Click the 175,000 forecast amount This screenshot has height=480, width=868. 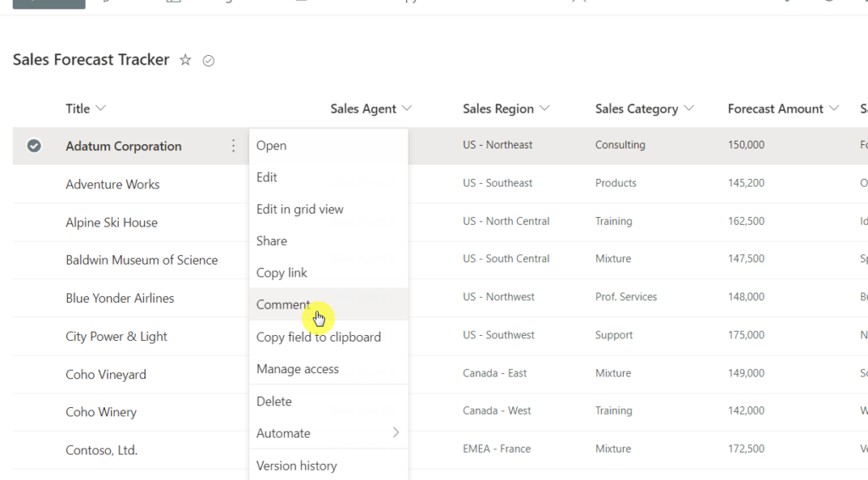[x=746, y=335]
